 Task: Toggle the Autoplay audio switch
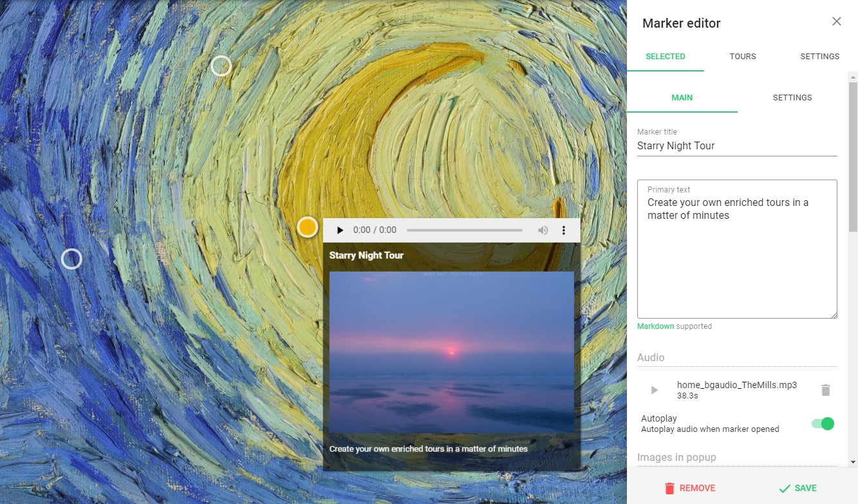[823, 424]
